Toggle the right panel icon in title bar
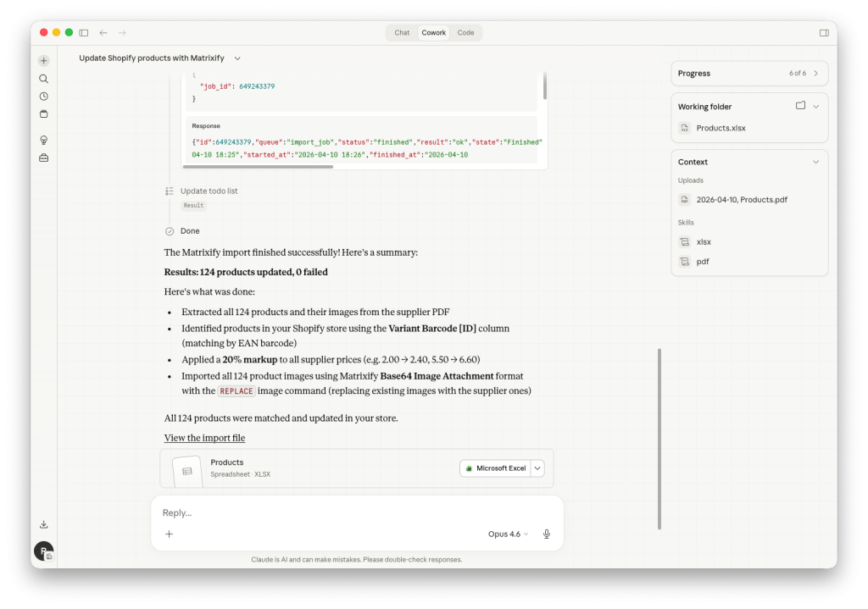Screen dimensions: 868x609 [x=824, y=33]
